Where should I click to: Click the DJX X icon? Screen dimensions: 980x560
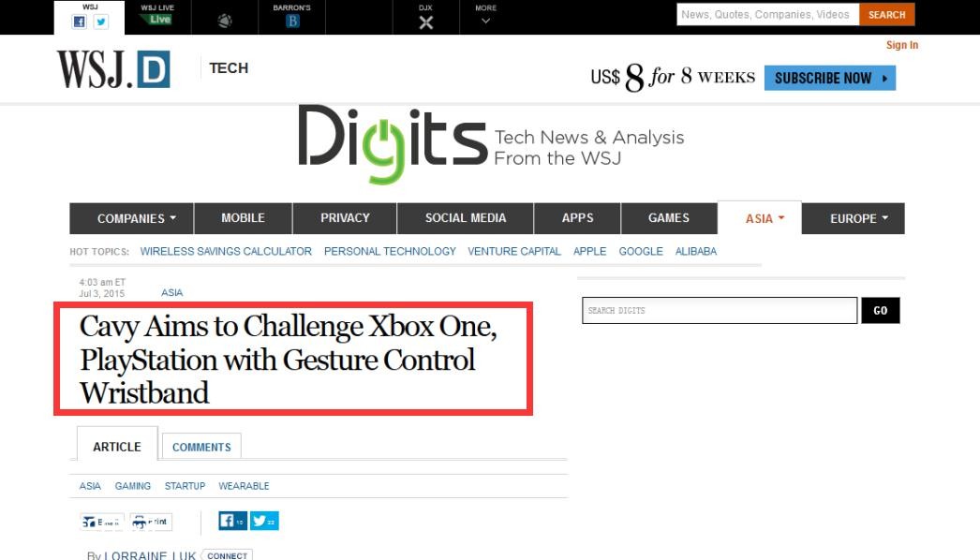(x=425, y=22)
